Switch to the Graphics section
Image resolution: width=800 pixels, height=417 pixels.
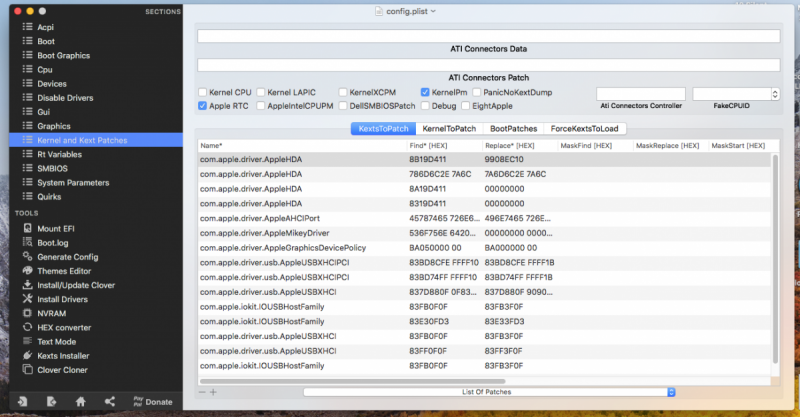(54, 126)
